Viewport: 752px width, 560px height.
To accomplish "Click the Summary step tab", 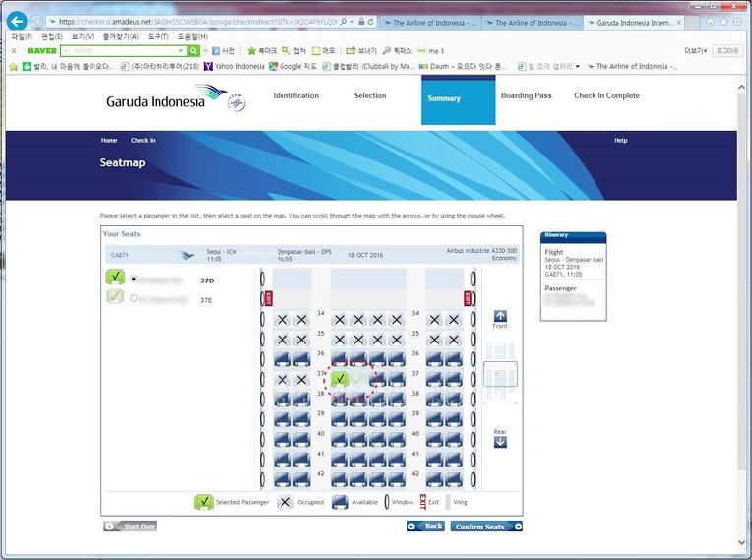I will pos(458,99).
